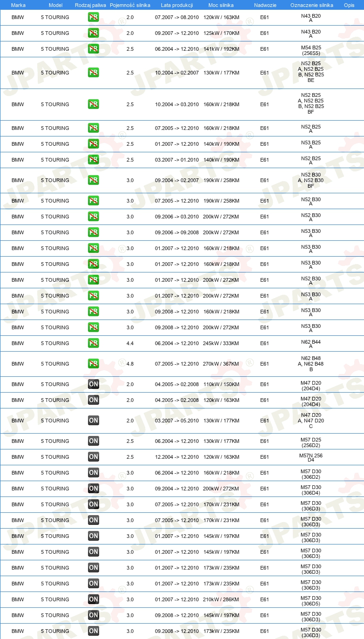
Task: Click ON icon in 09.2008 173kW / 235KM row
Action: (94, 631)
